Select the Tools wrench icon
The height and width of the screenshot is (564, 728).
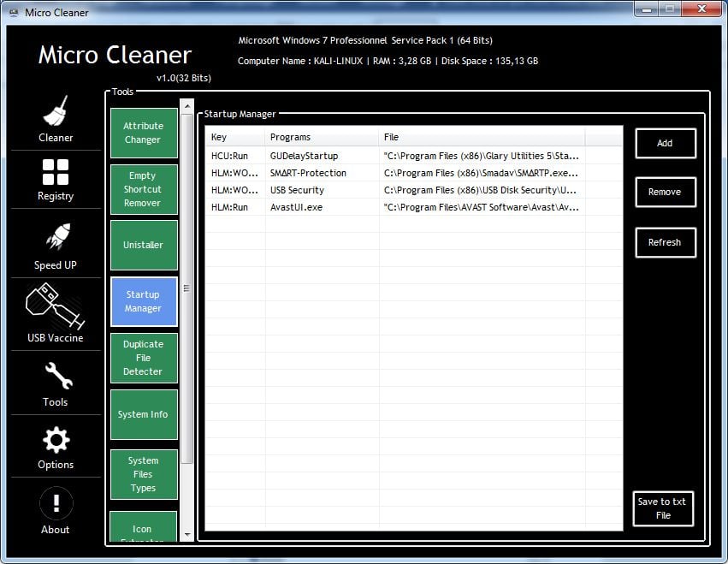(x=58, y=376)
